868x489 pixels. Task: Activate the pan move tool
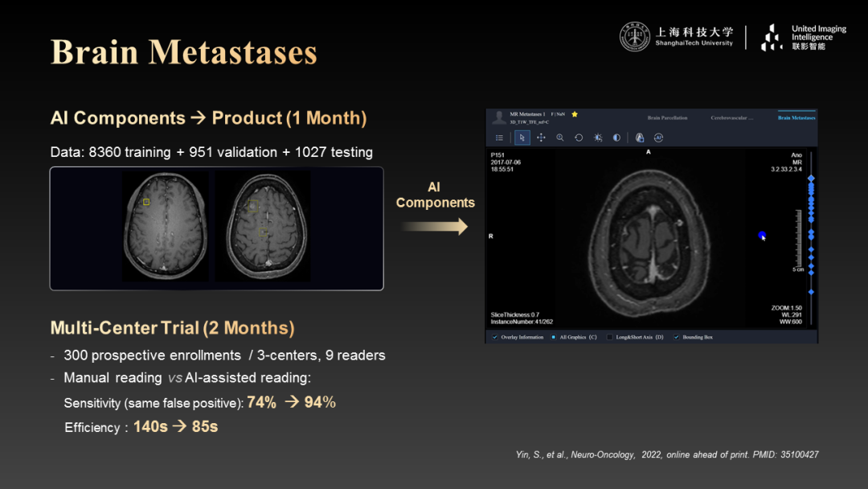coord(541,138)
